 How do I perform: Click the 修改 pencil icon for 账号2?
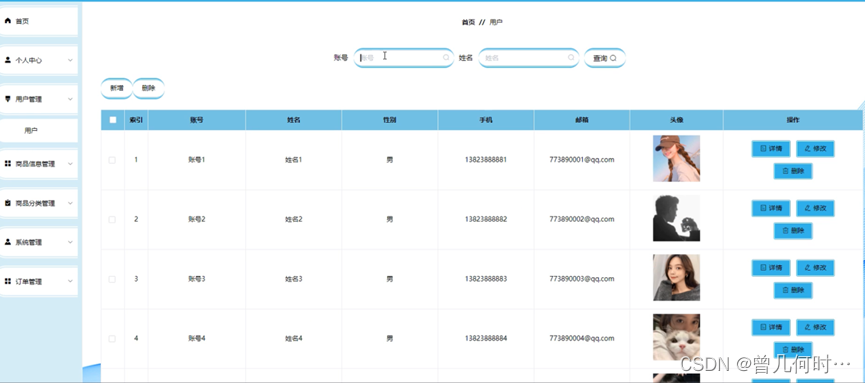tap(808, 208)
